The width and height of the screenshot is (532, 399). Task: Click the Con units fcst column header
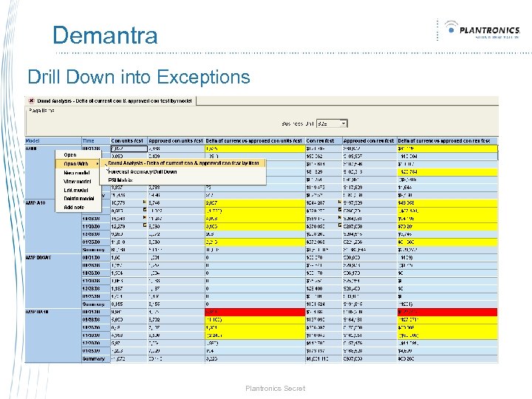[129, 141]
